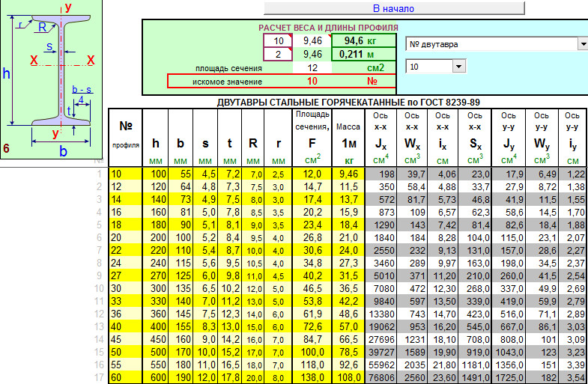Select the "искомое значение" red-outlined row
The width and height of the screenshot is (588, 384).
click(282, 81)
